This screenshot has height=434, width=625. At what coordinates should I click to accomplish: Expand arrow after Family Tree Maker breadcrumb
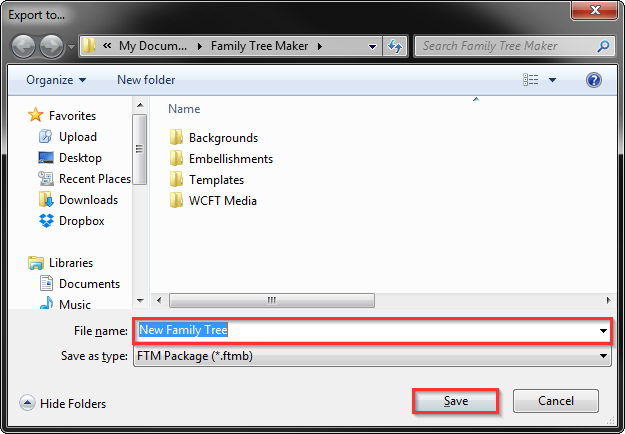click(x=320, y=46)
